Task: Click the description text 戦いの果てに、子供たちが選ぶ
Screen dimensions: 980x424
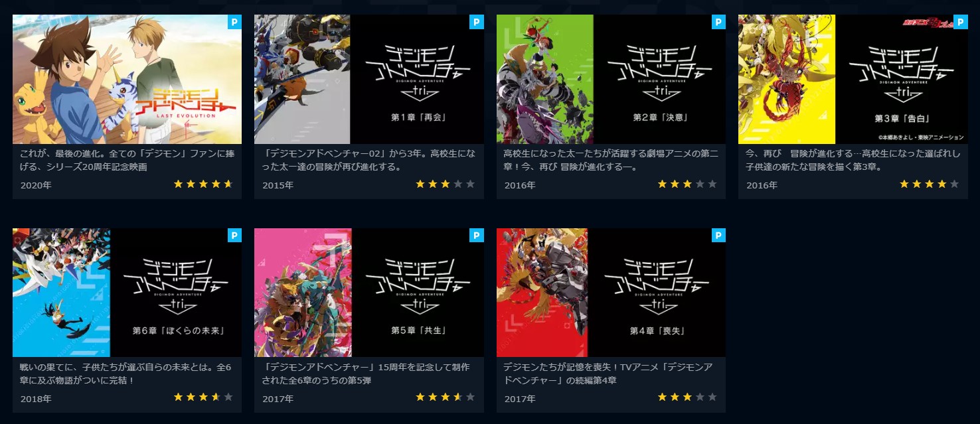Action: pyautogui.click(x=125, y=373)
